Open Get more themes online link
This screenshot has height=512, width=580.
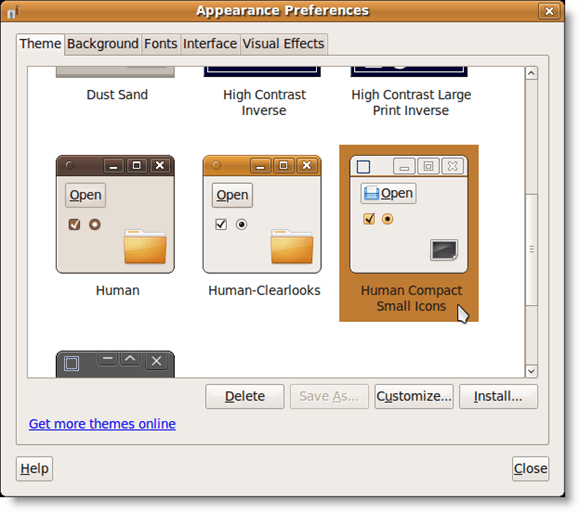pyautogui.click(x=102, y=424)
